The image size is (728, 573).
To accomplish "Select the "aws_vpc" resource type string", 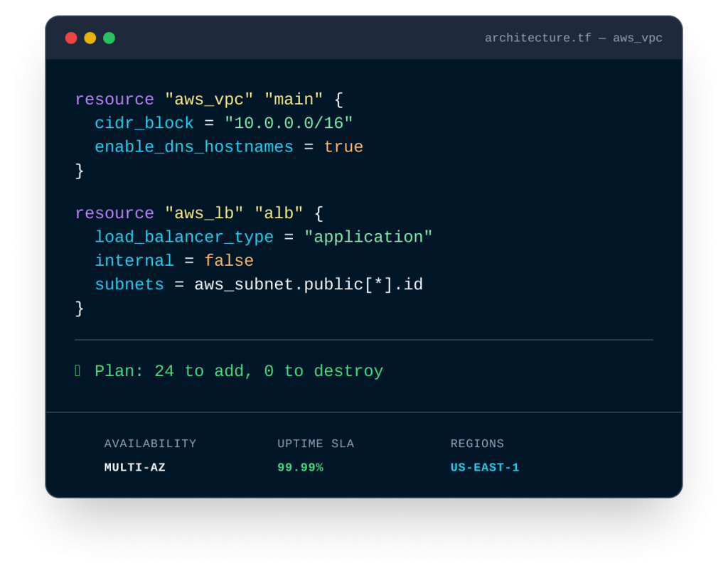I will pyautogui.click(x=209, y=100).
